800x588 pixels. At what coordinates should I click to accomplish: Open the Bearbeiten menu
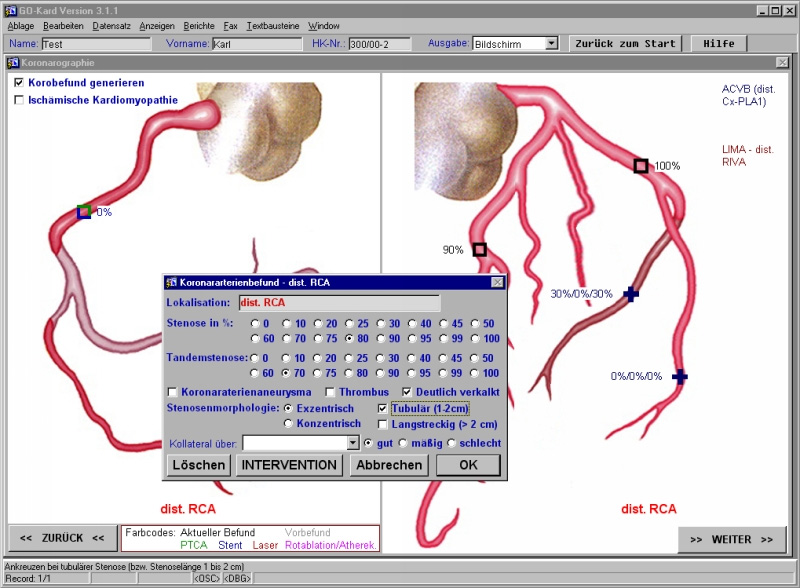click(63, 26)
